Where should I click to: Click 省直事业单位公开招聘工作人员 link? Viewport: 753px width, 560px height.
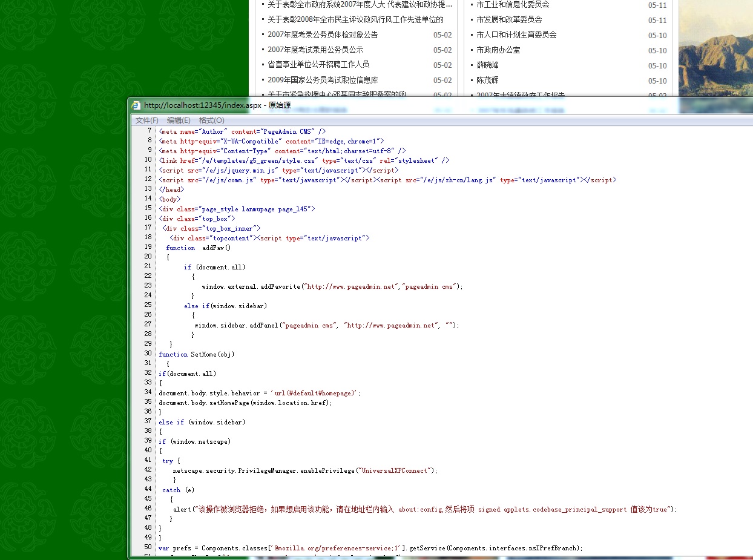[318, 65]
